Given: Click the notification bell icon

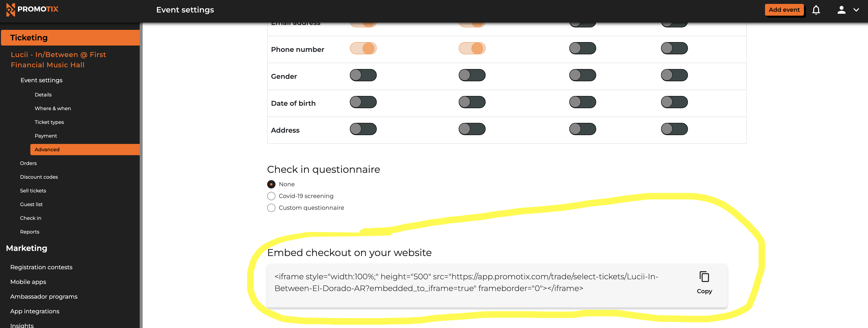Looking at the screenshot, I should [x=817, y=9].
